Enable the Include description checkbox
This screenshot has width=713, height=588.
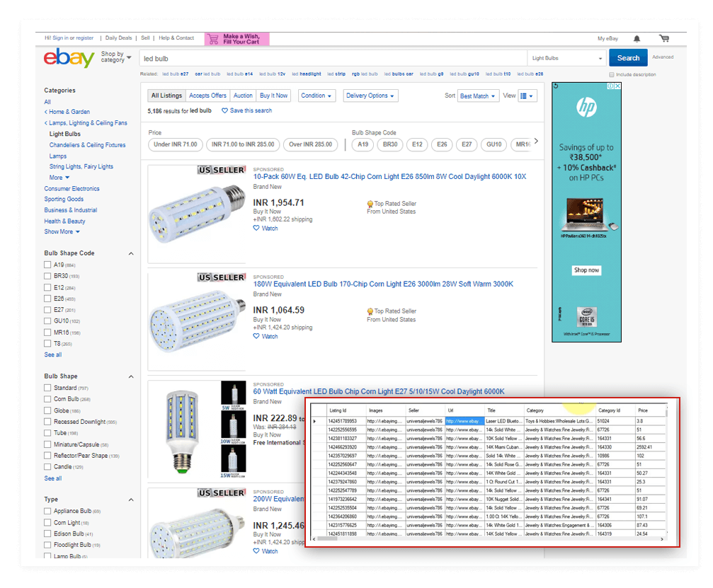(611, 74)
